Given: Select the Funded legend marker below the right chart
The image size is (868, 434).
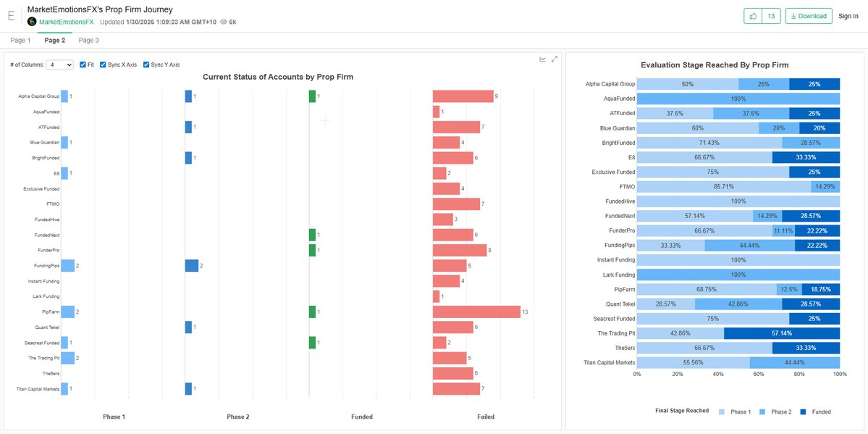Looking at the screenshot, I should coord(804,412).
